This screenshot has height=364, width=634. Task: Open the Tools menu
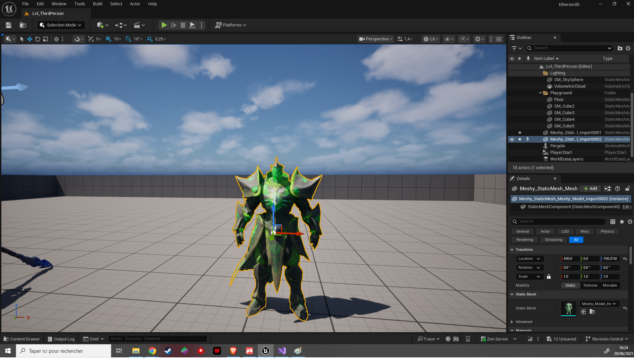[x=79, y=4]
